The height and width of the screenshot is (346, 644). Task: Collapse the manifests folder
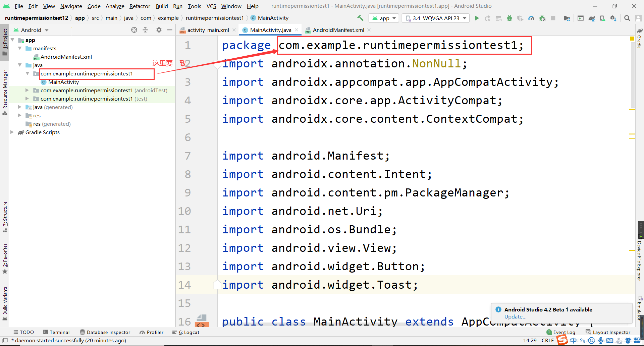coord(20,48)
